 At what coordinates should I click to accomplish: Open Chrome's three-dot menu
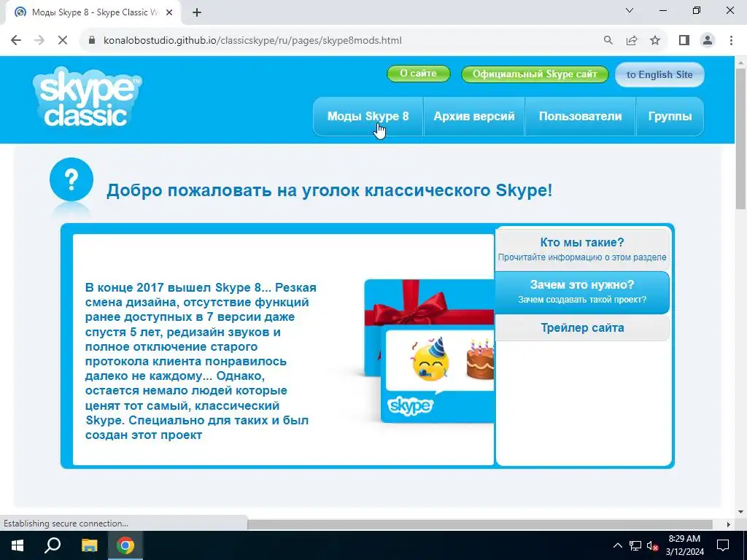[731, 41]
